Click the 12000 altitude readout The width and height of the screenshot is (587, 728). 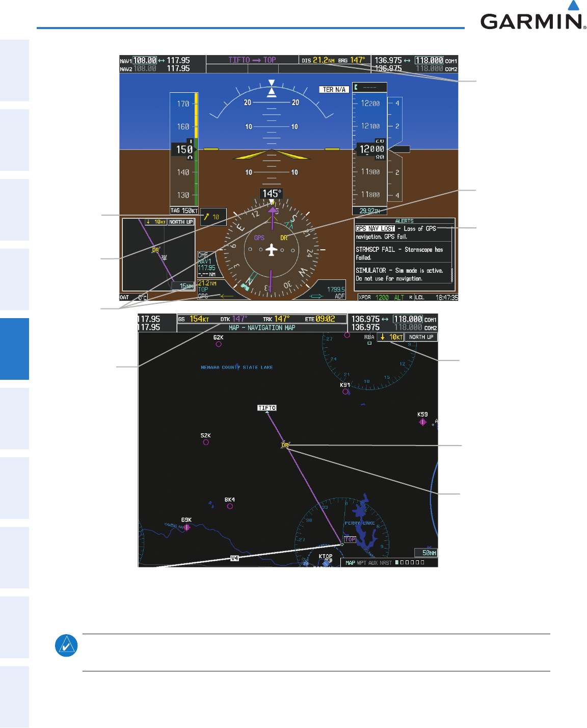[x=371, y=149]
